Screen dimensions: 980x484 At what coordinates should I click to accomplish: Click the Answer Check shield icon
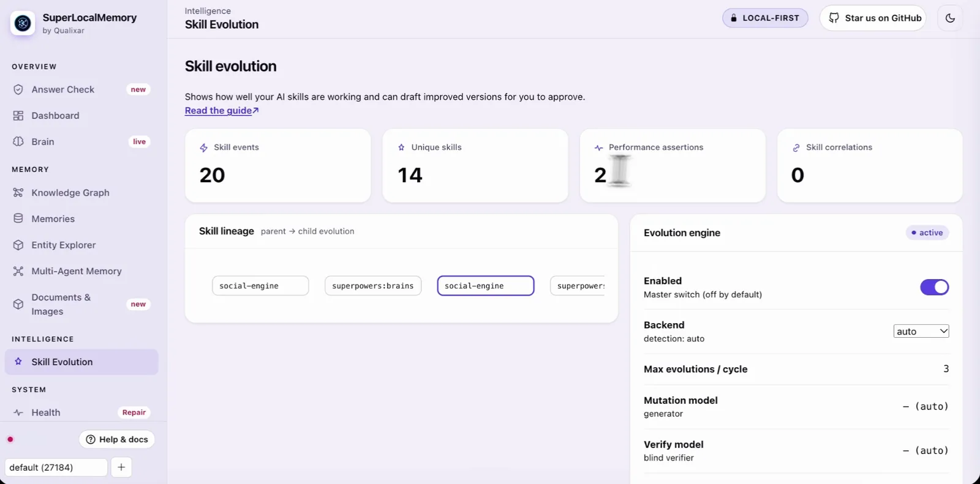coord(18,89)
